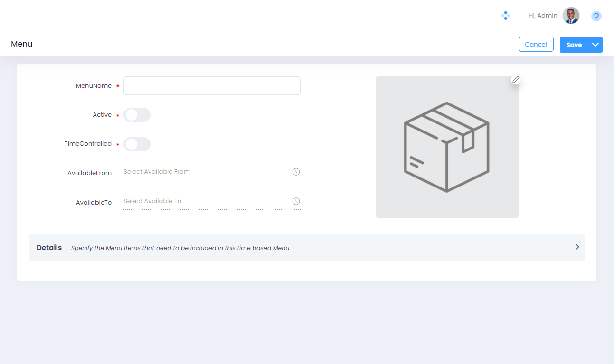Screen dimensions: 614x364
Task: Click the Menu page title
Action: (x=22, y=44)
